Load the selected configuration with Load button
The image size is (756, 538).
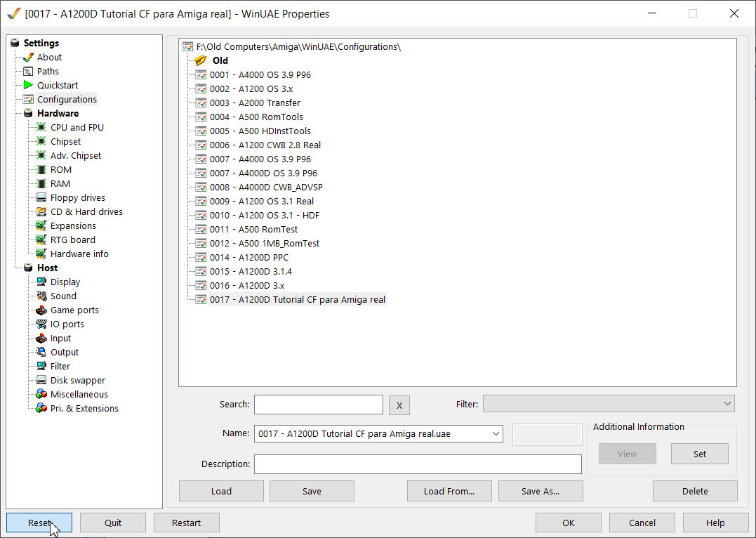point(221,491)
